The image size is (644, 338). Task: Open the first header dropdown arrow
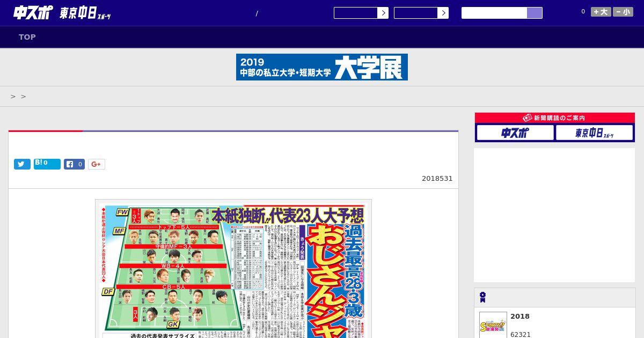click(x=383, y=13)
